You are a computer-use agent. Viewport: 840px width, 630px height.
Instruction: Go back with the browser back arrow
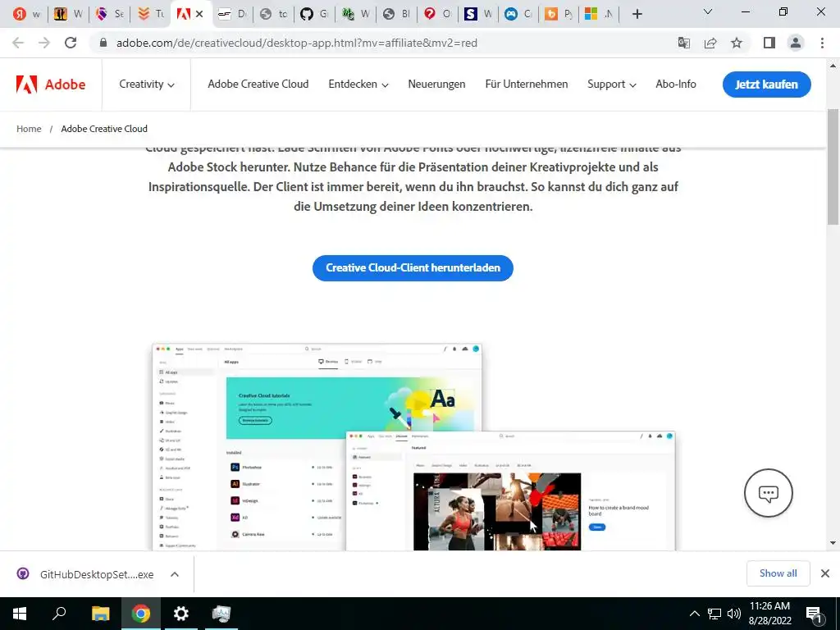click(18, 43)
